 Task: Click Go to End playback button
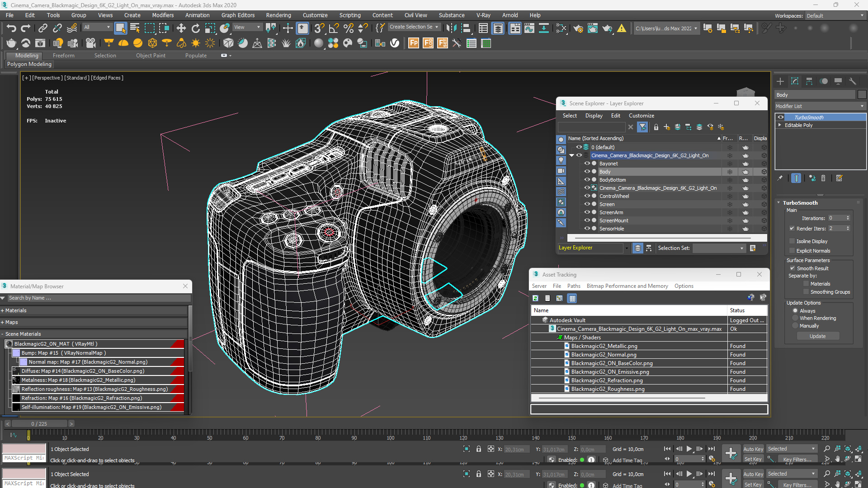[712, 449]
